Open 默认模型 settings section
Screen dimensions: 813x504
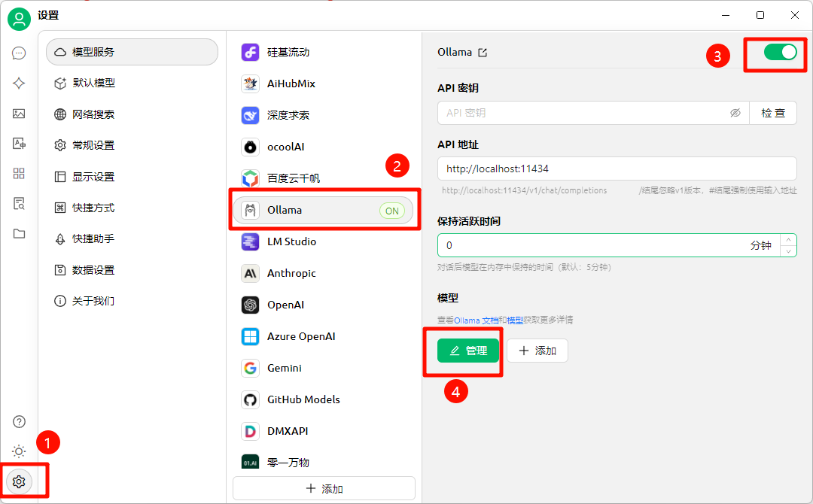(x=132, y=83)
